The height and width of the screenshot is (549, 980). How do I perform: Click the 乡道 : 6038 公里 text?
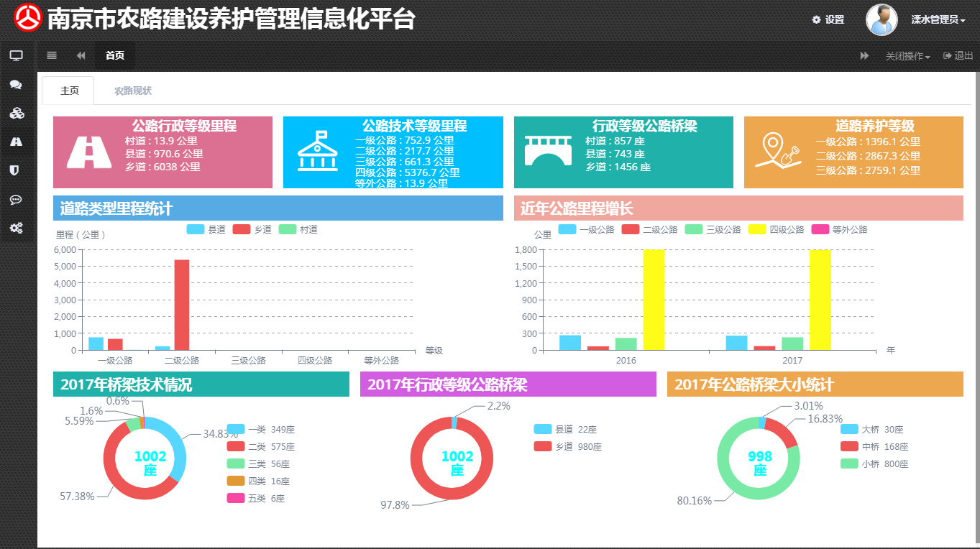(162, 167)
